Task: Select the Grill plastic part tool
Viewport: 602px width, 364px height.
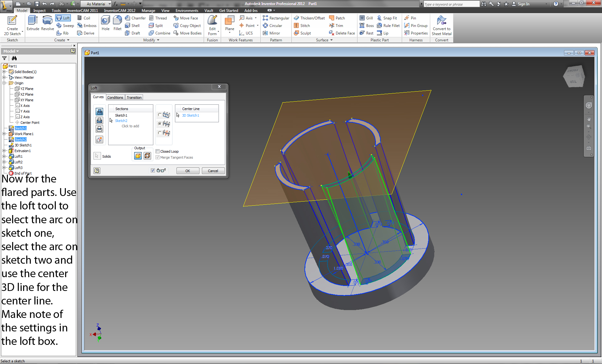Action: pos(366,18)
